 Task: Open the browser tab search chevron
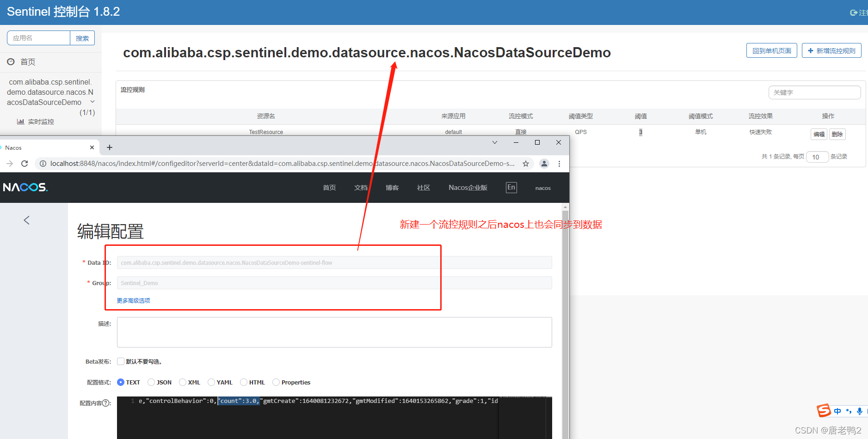coord(495,142)
